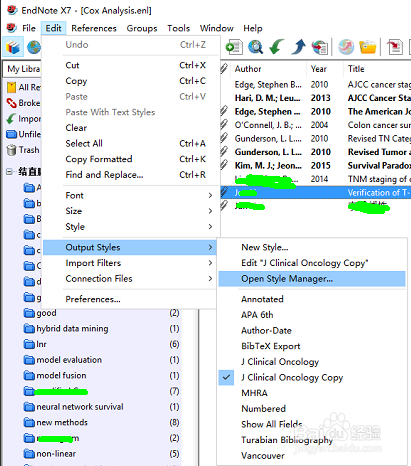Viewport: 411px width, 466px height.
Task: Select the Vancouver output style
Action: pyautogui.click(x=312, y=456)
